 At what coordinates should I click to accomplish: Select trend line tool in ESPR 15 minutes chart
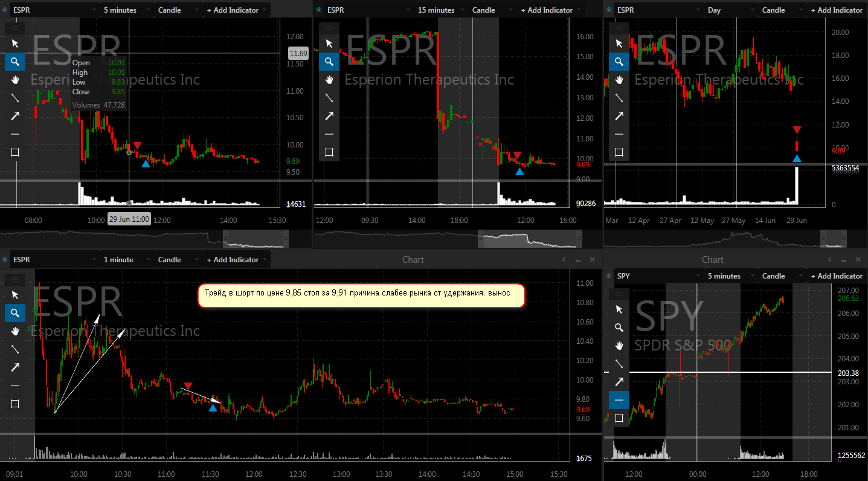(329, 98)
